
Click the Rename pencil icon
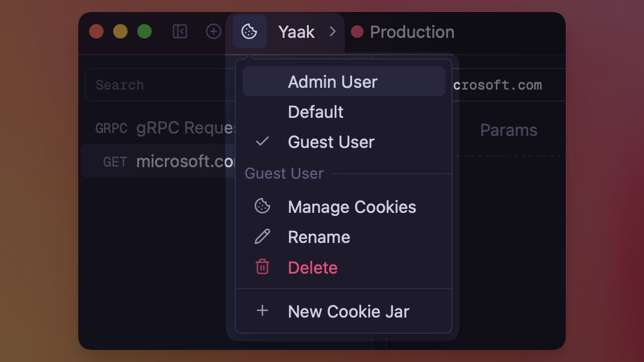pos(262,237)
